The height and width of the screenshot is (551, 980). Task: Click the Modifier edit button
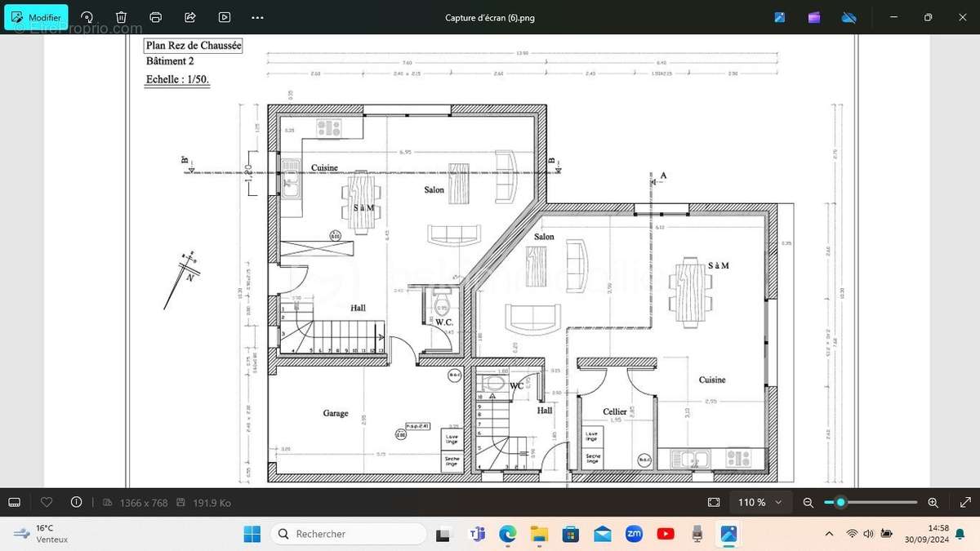37,17
